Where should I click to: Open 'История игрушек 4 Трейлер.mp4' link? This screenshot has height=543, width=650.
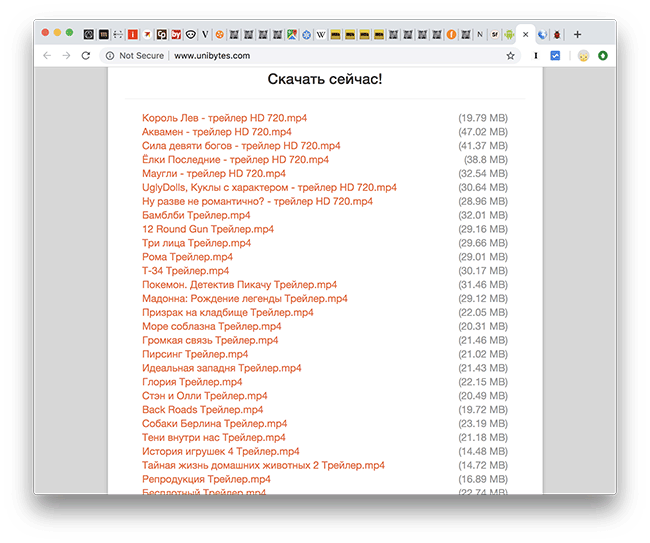221,451
